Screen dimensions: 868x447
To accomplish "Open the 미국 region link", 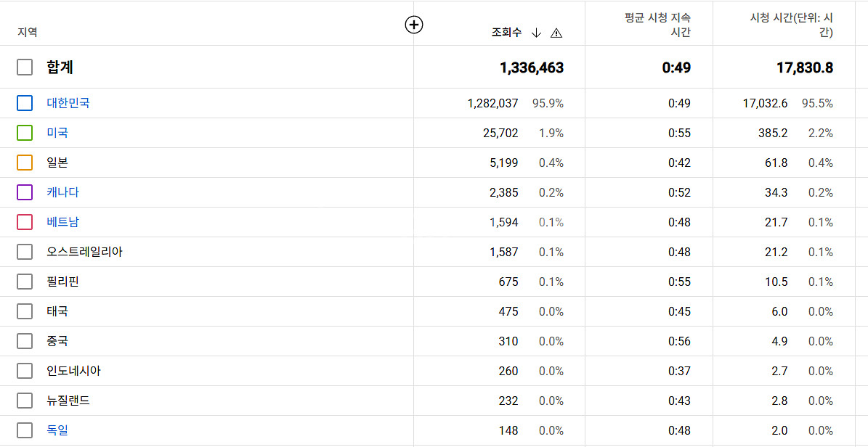I will [x=57, y=133].
